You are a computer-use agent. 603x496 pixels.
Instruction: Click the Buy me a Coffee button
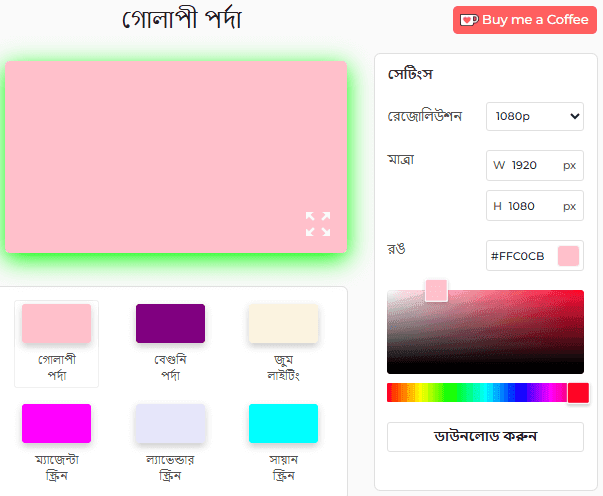[525, 20]
